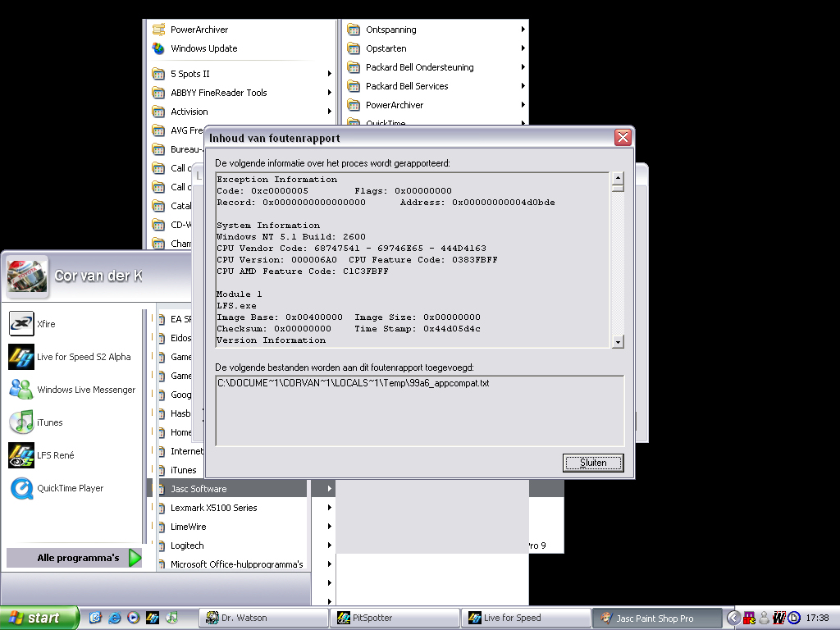The width and height of the screenshot is (840, 630).
Task: Expand the Activision submenu
Action: coord(241,112)
